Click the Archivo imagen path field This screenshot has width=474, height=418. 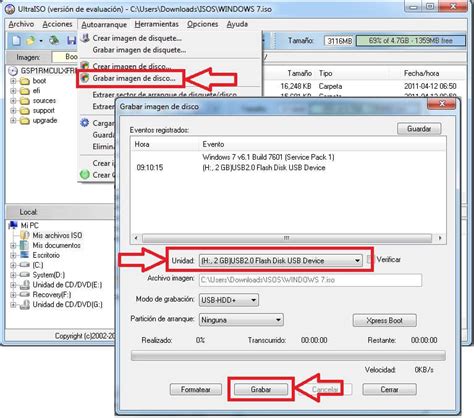point(310,280)
